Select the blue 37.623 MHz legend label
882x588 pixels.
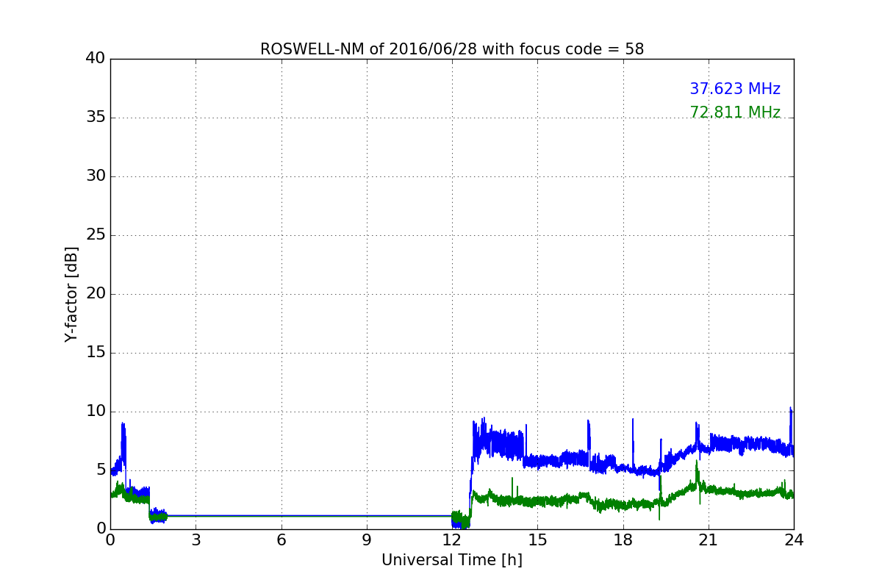tap(735, 89)
